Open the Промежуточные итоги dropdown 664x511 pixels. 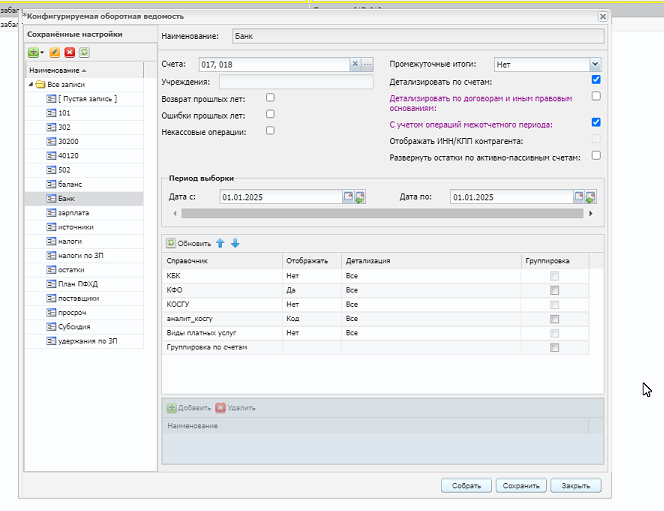[595, 64]
